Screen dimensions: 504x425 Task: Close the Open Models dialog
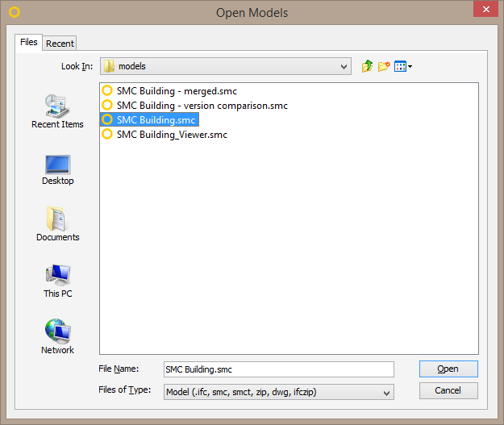[485, 10]
